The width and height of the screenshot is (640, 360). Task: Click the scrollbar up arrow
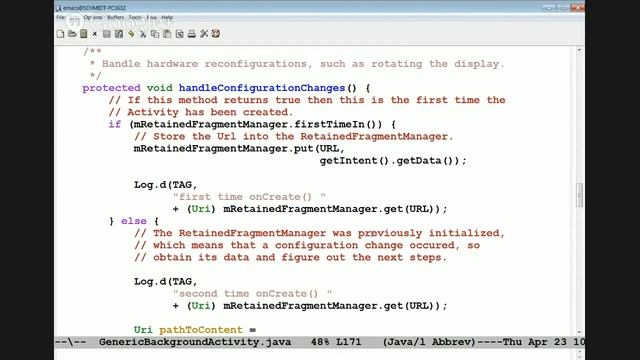click(579, 50)
